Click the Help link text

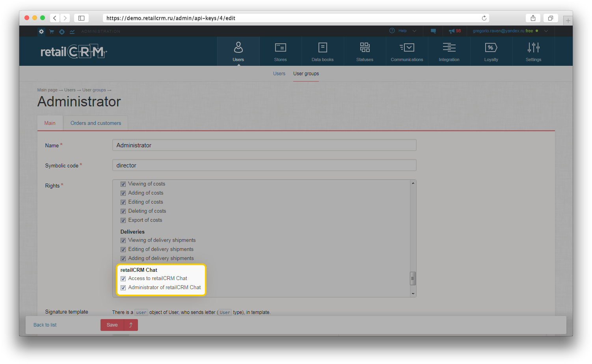tap(402, 31)
